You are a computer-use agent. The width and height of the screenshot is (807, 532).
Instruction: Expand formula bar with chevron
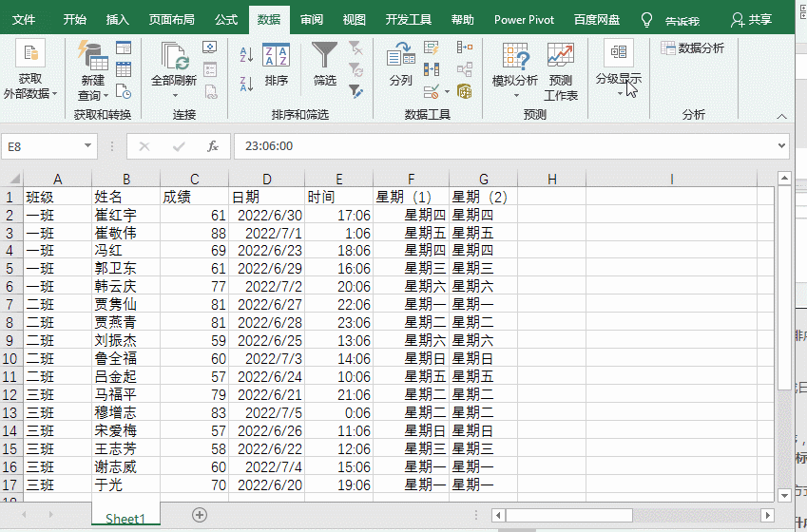(x=781, y=146)
